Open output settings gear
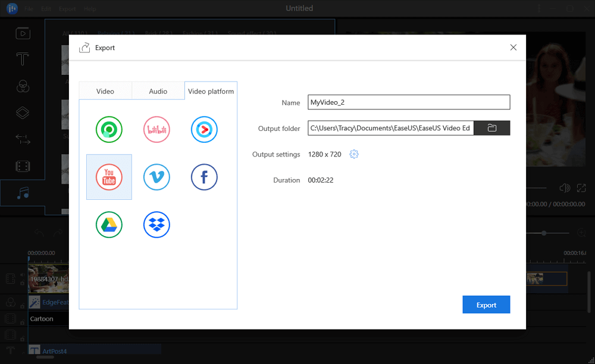The height and width of the screenshot is (364, 595). [354, 155]
